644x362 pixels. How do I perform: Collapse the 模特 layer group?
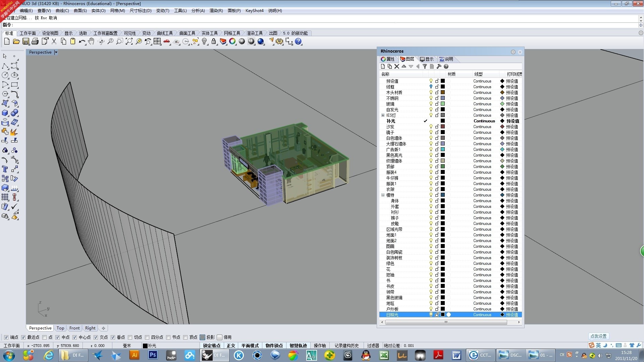tap(383, 195)
